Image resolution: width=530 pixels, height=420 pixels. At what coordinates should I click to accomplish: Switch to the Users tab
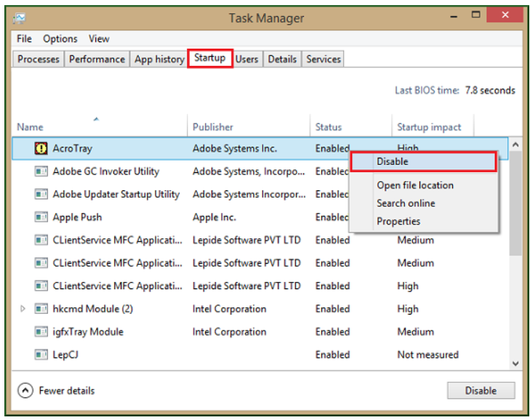(246, 59)
